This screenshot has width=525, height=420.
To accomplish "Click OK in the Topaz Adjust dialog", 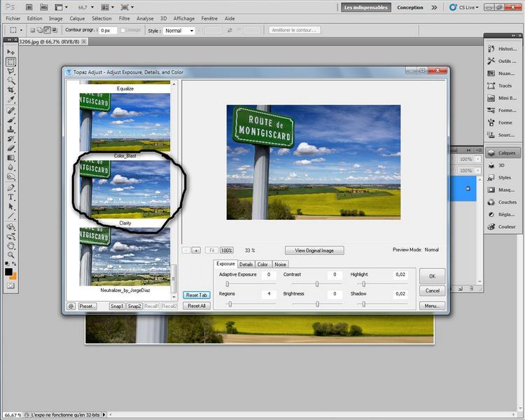I will [x=433, y=276].
